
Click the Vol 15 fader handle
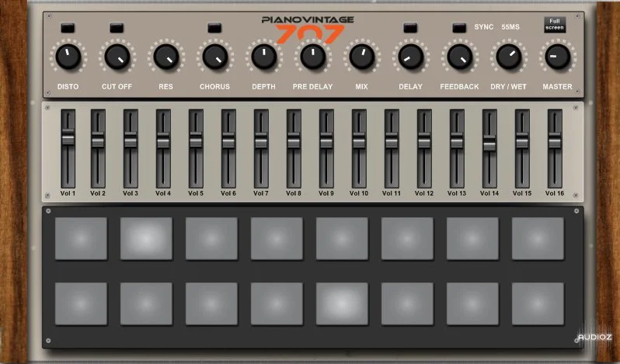pyautogui.click(x=522, y=140)
